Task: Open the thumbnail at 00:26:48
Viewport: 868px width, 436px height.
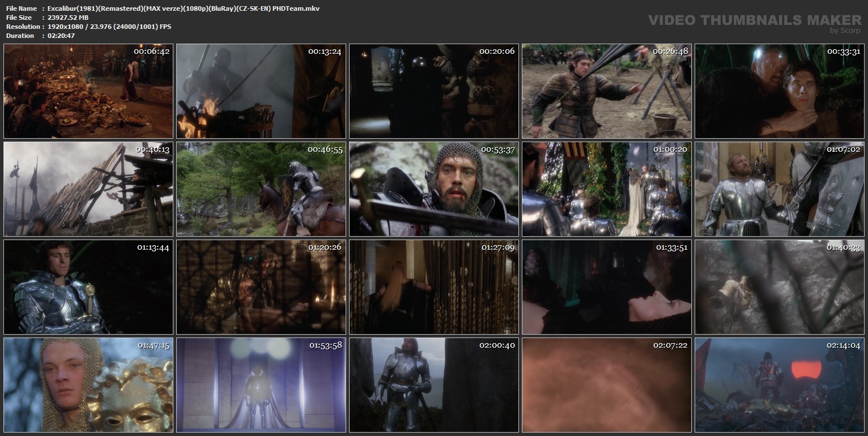Action: point(607,91)
